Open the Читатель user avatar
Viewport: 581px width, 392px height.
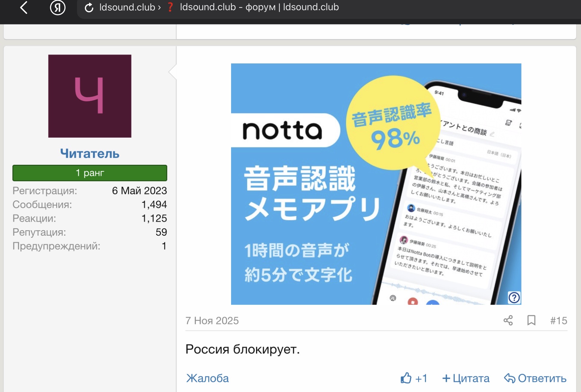(90, 96)
